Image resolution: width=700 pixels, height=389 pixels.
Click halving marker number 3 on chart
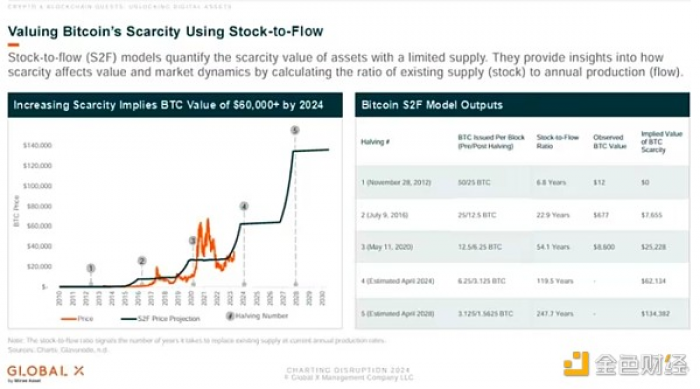coord(193,241)
